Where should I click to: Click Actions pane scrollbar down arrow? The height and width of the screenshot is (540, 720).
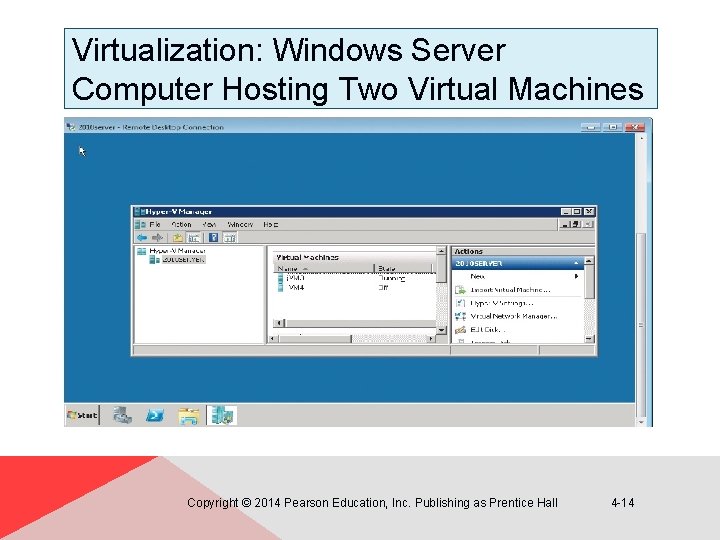pos(589,339)
